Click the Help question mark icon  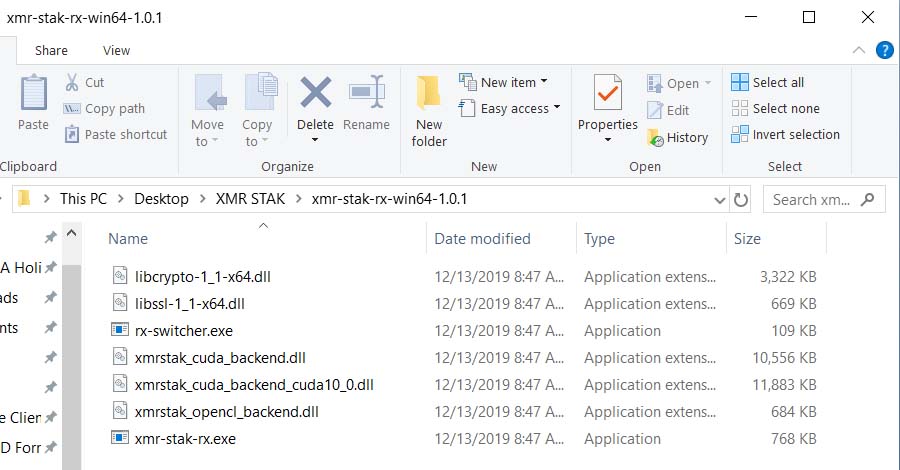coord(884,50)
